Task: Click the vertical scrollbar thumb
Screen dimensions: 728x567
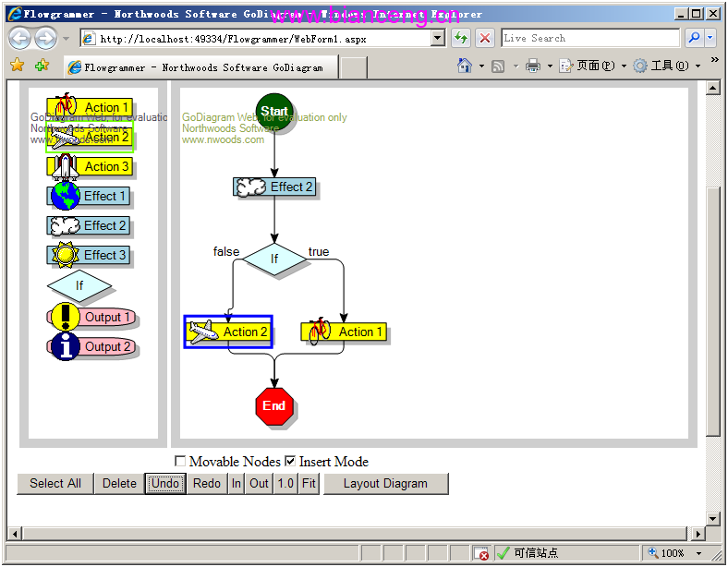Action: [x=712, y=311]
